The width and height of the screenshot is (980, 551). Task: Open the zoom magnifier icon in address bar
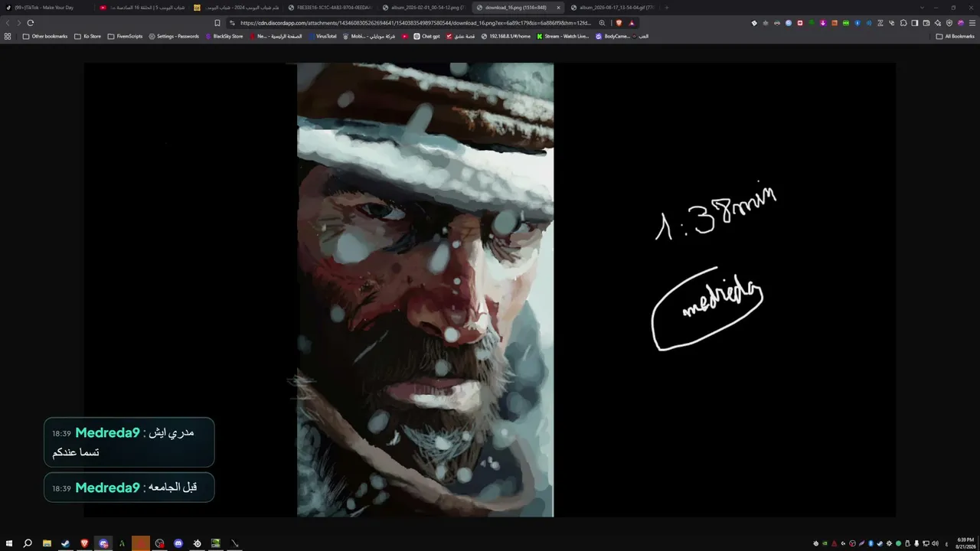coord(602,23)
